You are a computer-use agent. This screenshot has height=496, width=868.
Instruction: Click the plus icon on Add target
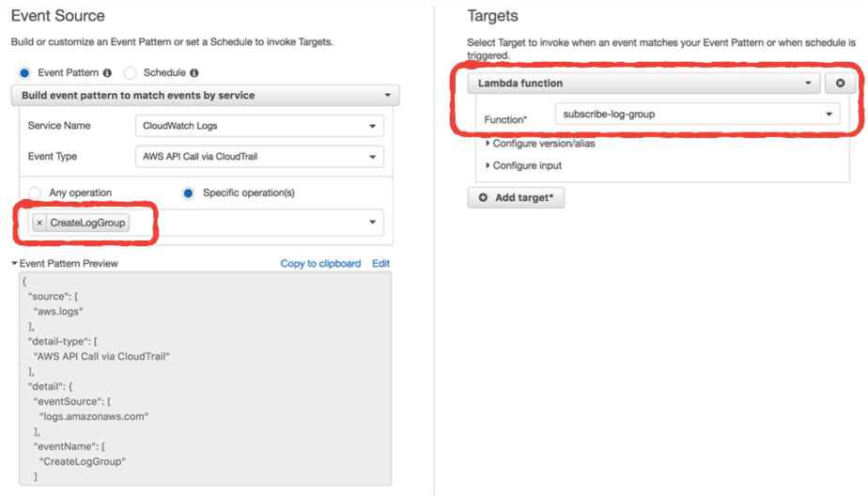click(x=484, y=198)
